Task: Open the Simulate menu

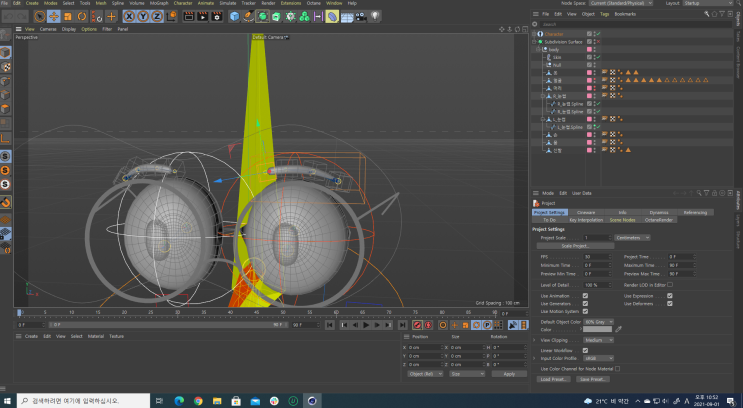Action: pyautogui.click(x=228, y=3)
